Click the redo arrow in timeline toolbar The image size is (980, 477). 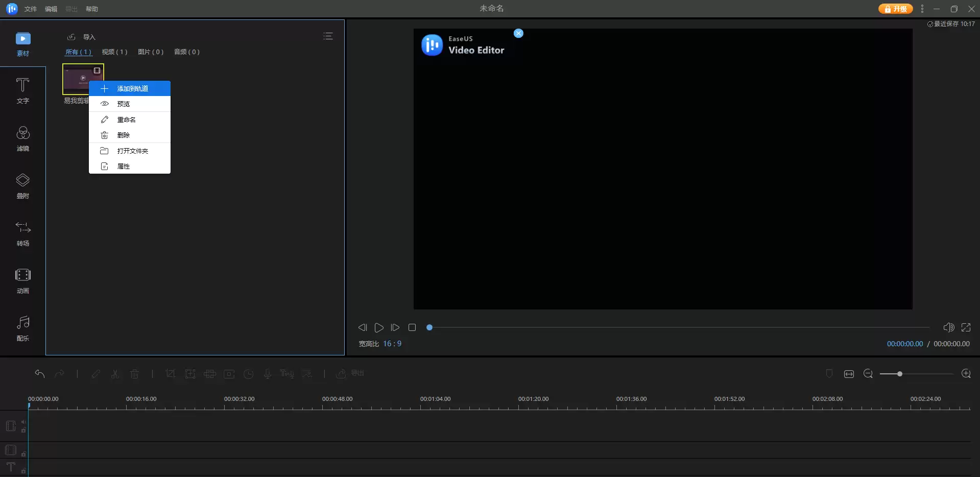pos(59,374)
